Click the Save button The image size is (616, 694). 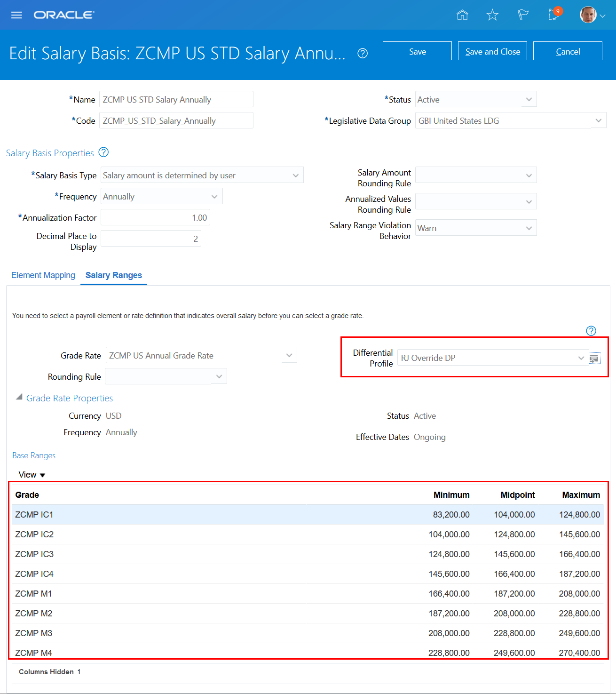pos(417,51)
